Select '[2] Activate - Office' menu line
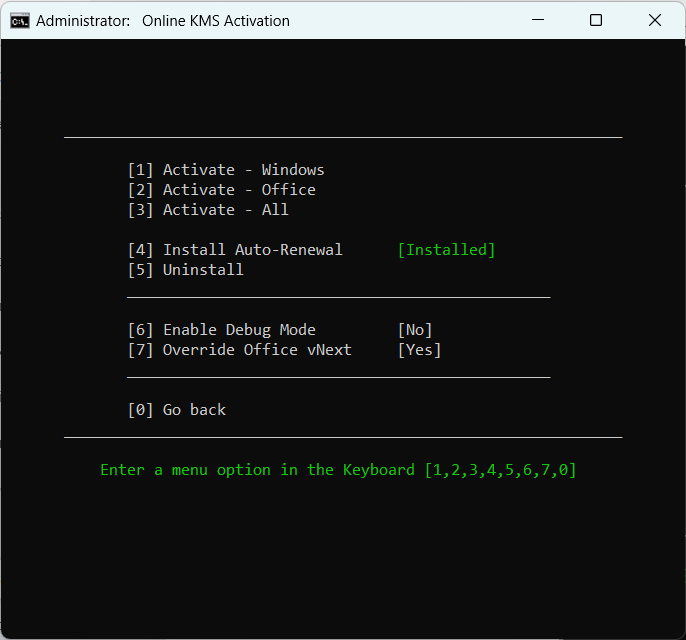686x640 pixels. click(x=222, y=190)
